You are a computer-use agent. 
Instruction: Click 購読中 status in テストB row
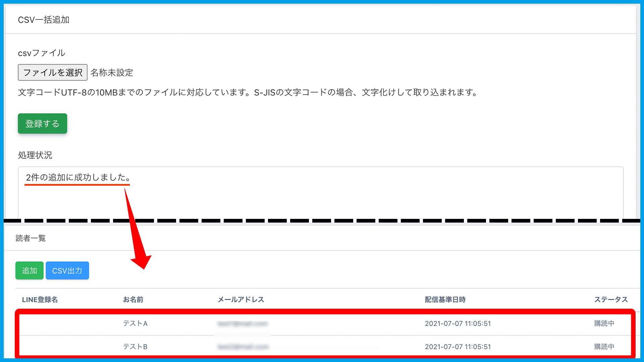604,347
